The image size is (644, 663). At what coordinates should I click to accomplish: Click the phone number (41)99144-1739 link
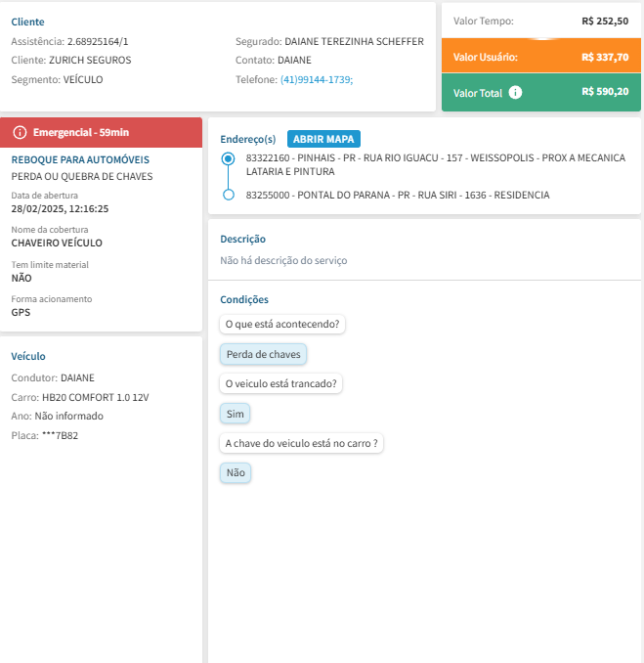[316, 79]
